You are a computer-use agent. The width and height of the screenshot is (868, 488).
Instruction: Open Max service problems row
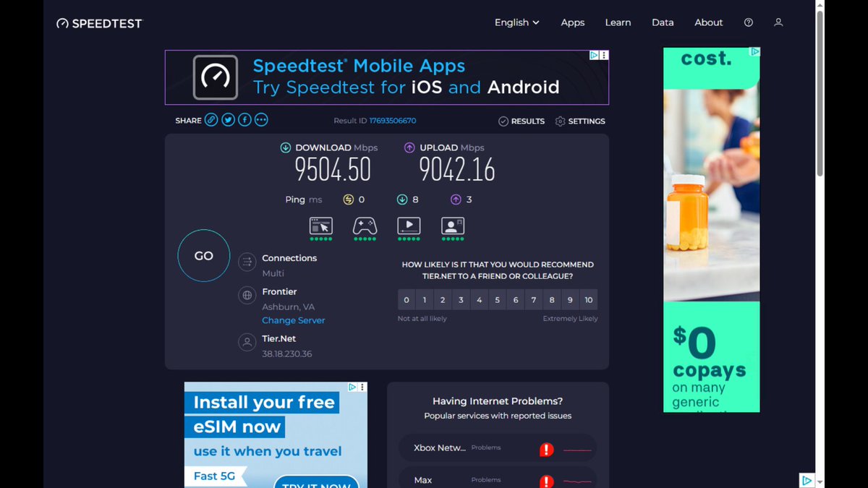click(498, 479)
